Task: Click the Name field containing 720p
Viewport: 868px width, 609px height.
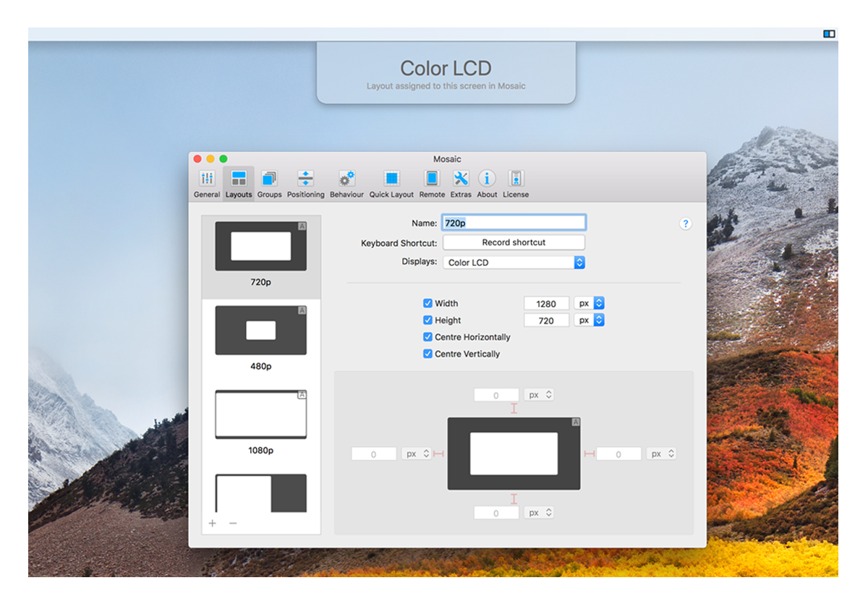Action: (514, 223)
